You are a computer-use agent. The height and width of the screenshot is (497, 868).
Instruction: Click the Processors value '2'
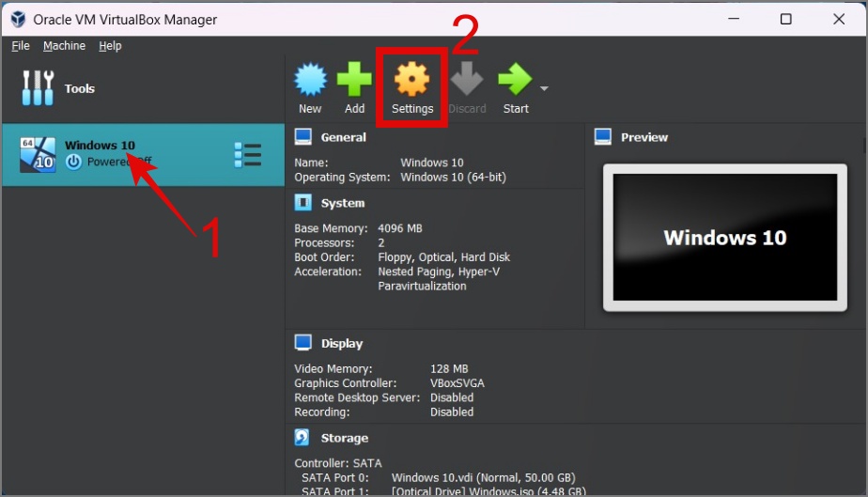(x=380, y=242)
